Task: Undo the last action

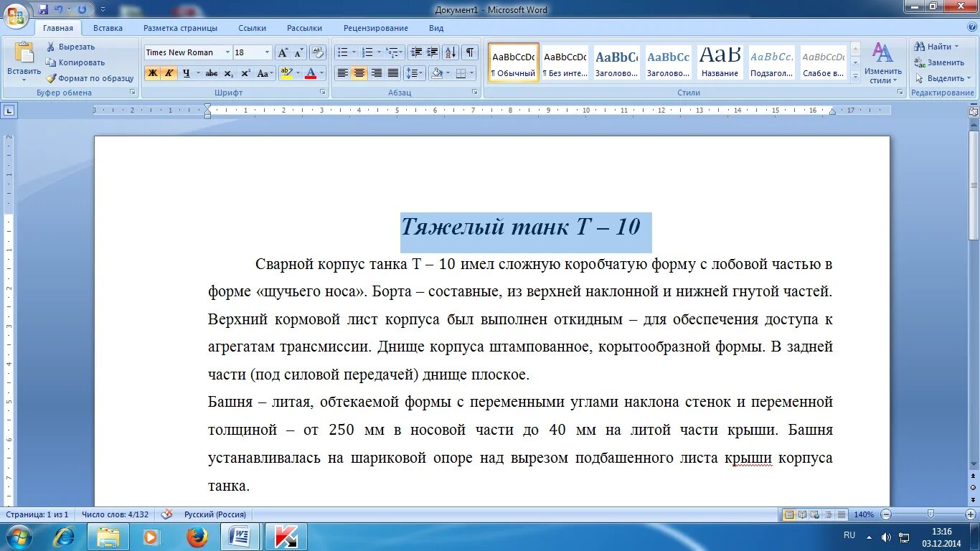Action: point(59,10)
